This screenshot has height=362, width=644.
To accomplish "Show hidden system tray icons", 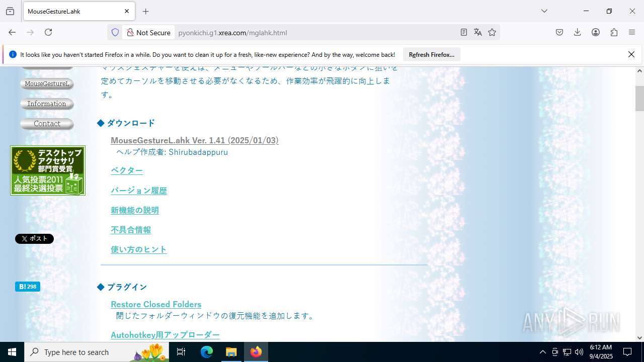I will [x=542, y=352].
